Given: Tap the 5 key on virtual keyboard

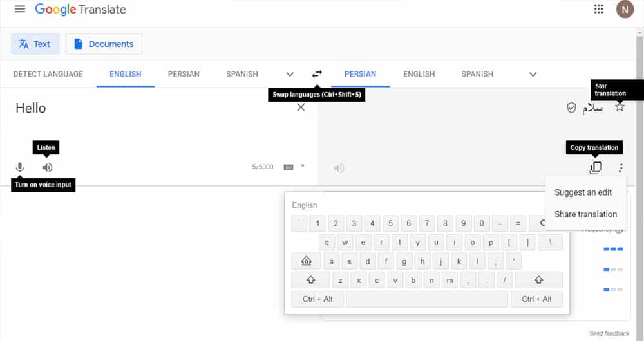Looking at the screenshot, I should [x=390, y=223].
